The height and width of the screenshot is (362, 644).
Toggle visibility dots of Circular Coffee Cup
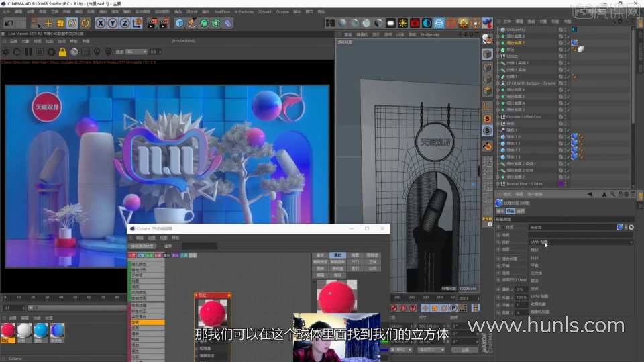566,116
